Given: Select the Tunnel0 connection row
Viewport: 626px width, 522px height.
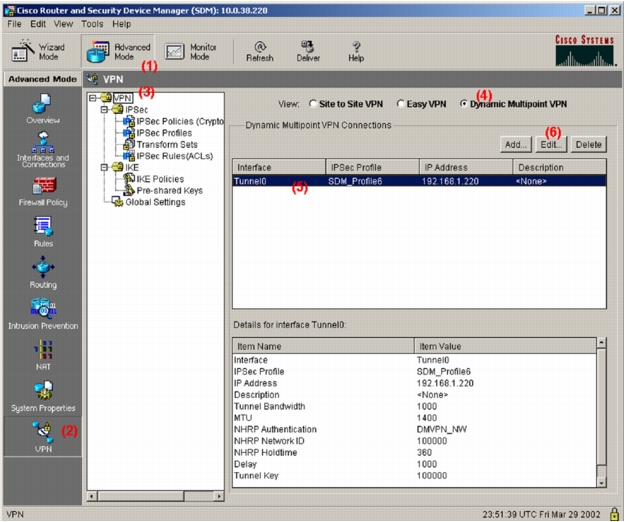Looking at the screenshot, I should (x=419, y=181).
